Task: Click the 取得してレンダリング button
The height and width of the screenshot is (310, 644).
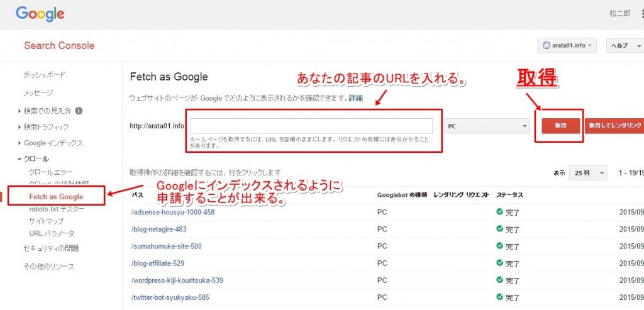Action: coord(614,126)
